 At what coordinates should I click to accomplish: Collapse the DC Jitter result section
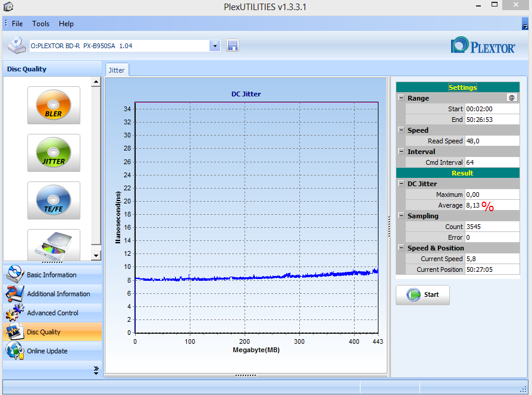coord(401,183)
